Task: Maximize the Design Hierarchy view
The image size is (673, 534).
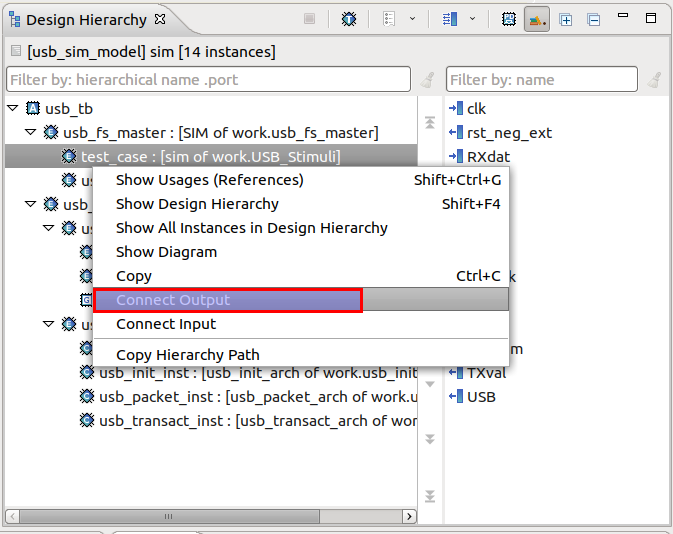Action: (651, 18)
